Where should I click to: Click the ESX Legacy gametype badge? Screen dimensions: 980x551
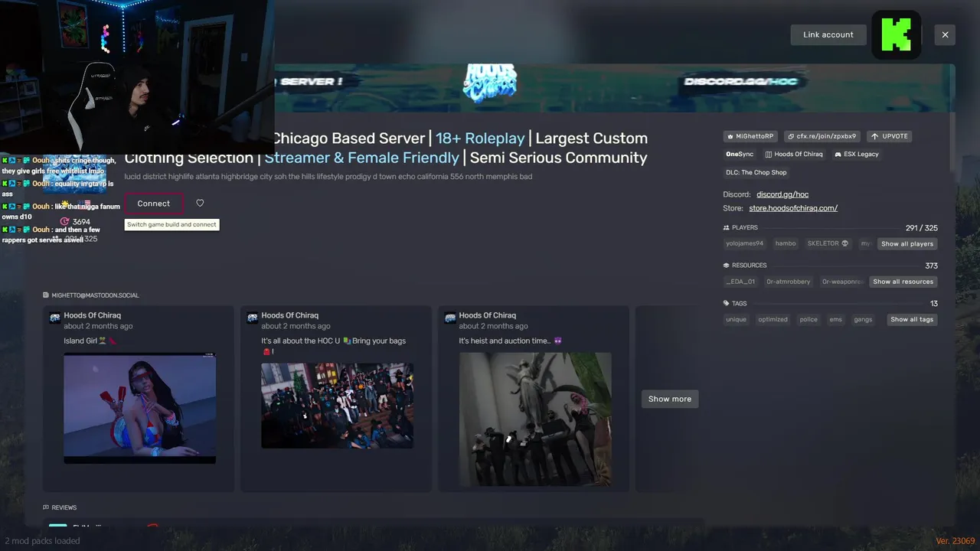857,154
